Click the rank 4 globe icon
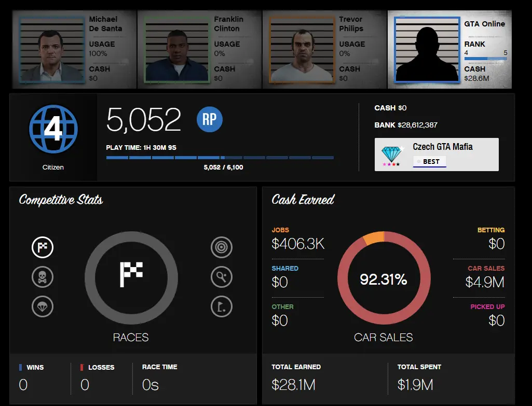This screenshot has height=406, width=532. tap(53, 129)
